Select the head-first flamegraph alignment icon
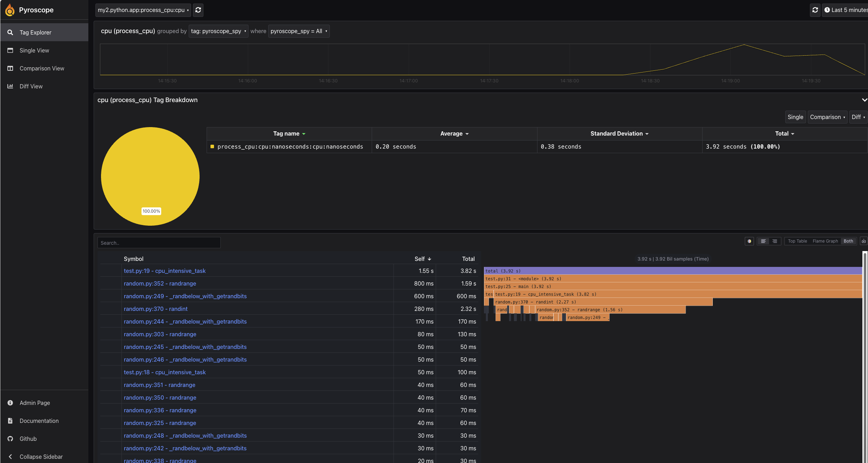The width and height of the screenshot is (868, 463). [763, 241]
